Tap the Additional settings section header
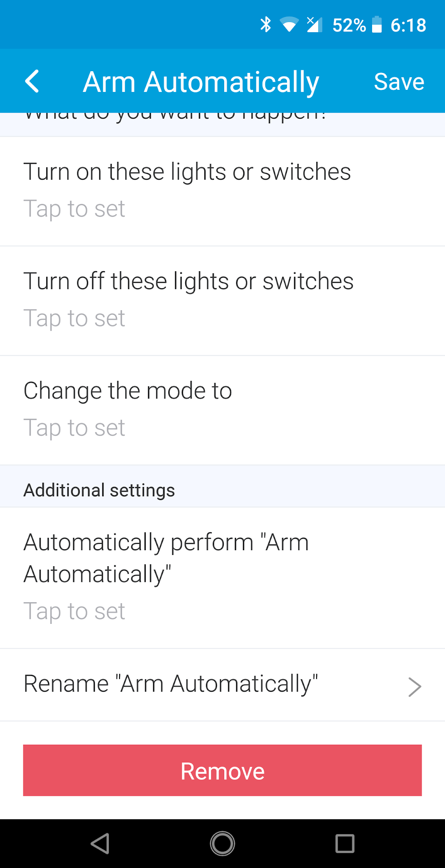445x868 pixels. click(99, 490)
